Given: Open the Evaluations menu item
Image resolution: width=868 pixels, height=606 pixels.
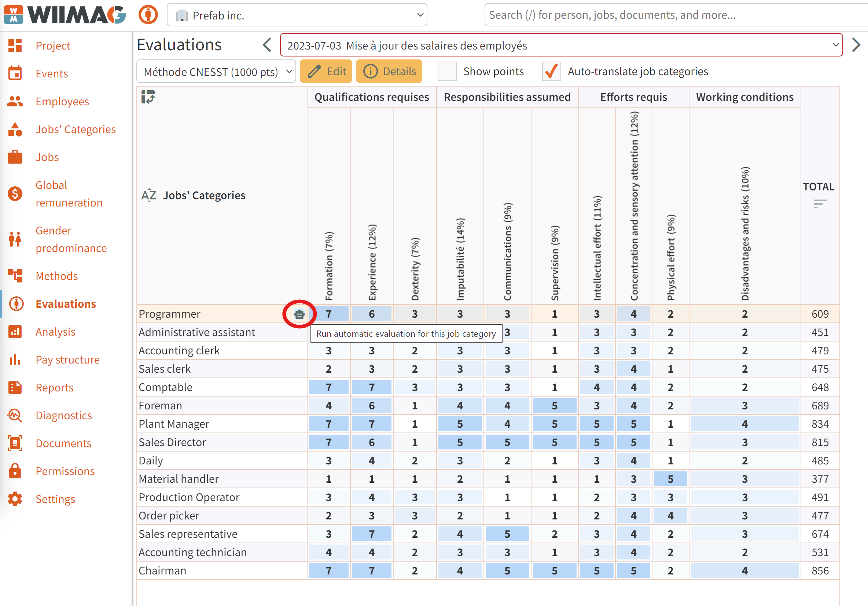Looking at the screenshot, I should 66,304.
